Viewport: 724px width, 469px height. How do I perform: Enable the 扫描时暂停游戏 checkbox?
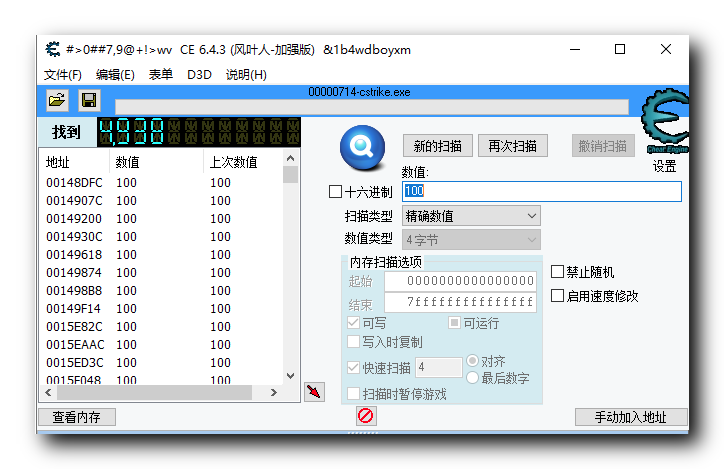[x=353, y=394]
